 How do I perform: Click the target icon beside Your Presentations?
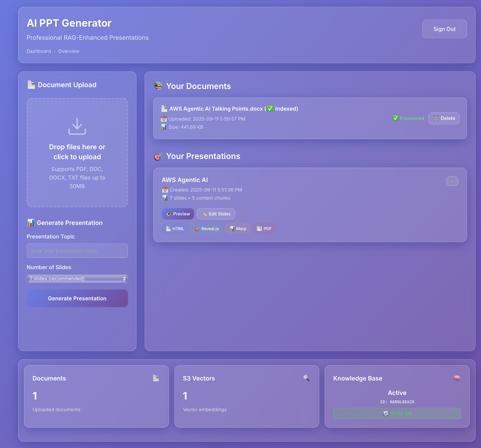click(158, 156)
